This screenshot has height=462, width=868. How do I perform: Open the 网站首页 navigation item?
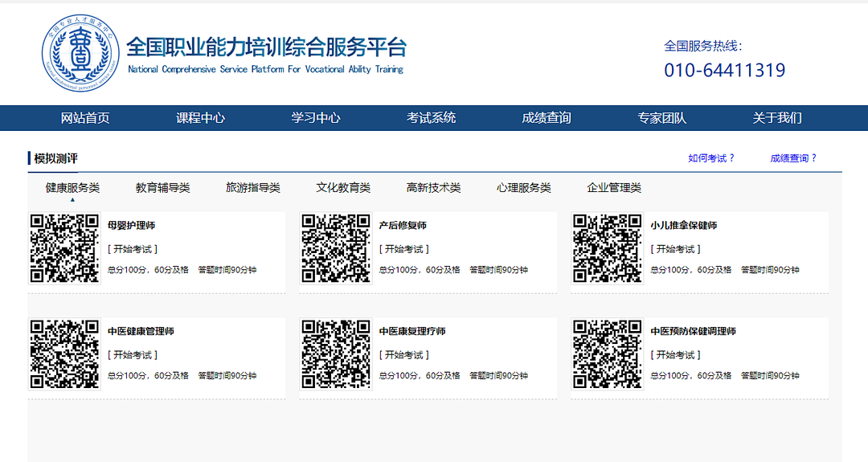click(85, 118)
